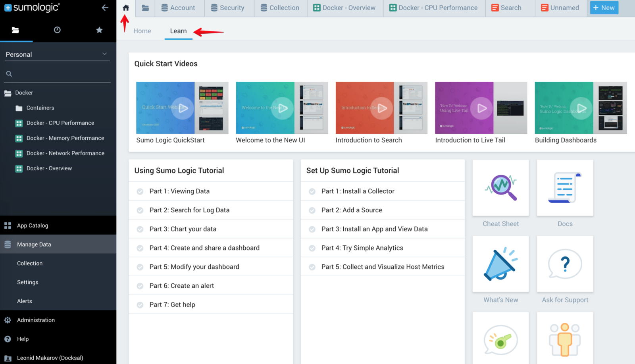Click the Ask for Support tile
The width and height of the screenshot is (635, 364).
(565, 264)
